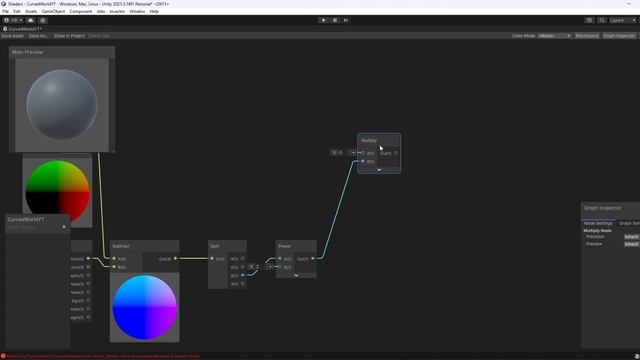This screenshot has width=640, height=360.
Task: Click Power node Out port
Action: [313, 258]
